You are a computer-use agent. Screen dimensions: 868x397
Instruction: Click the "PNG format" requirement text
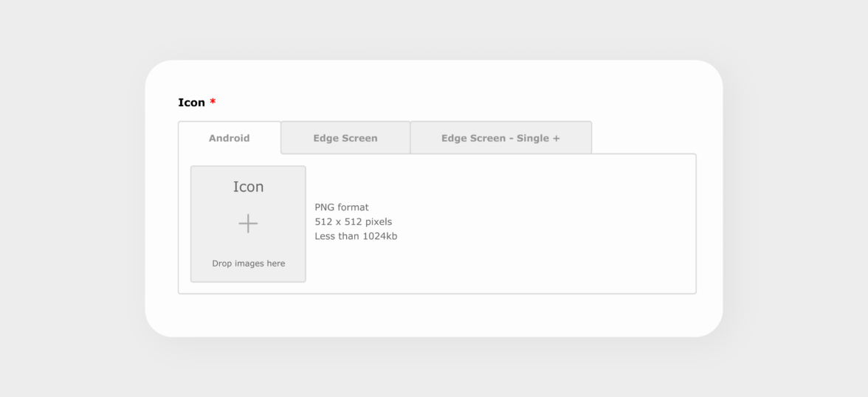(x=342, y=207)
